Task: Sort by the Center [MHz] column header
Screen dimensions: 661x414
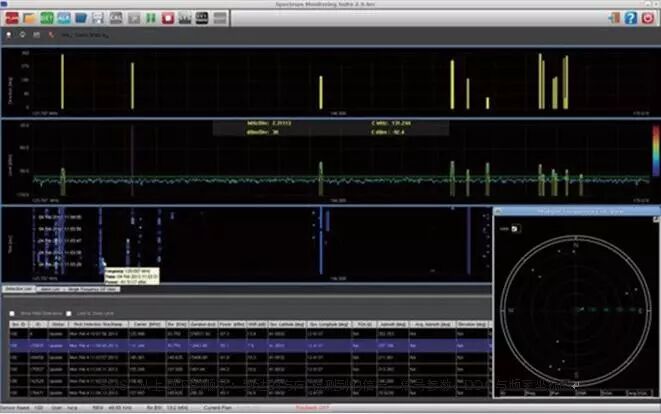Action: pyautogui.click(x=147, y=324)
